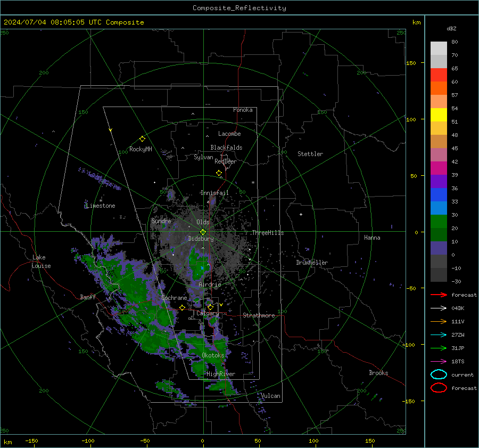Click the Sundre city label
This screenshot has height=448, width=479.
(x=161, y=221)
